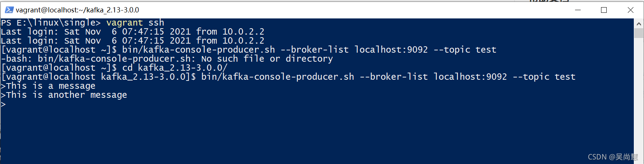Click the 'PS E:\linux\single>' prompt
Screen dimensions: 644x164
point(51,23)
